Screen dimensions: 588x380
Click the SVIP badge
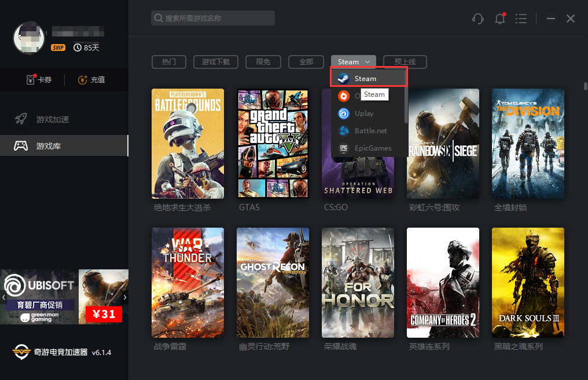(x=58, y=47)
